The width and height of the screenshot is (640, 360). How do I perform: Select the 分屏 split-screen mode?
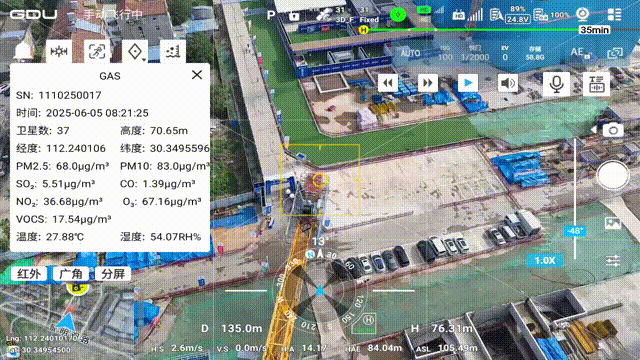click(113, 273)
